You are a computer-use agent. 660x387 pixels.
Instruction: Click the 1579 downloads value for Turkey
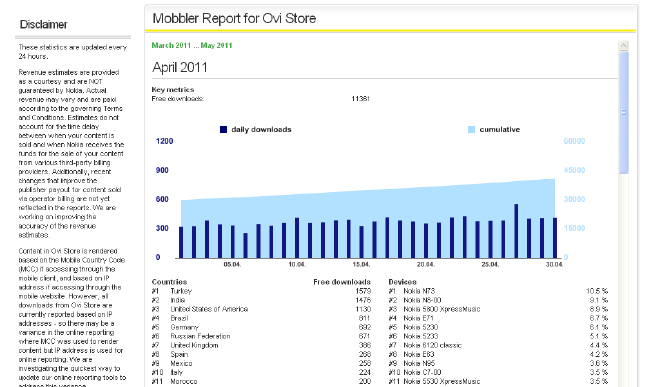(x=363, y=291)
